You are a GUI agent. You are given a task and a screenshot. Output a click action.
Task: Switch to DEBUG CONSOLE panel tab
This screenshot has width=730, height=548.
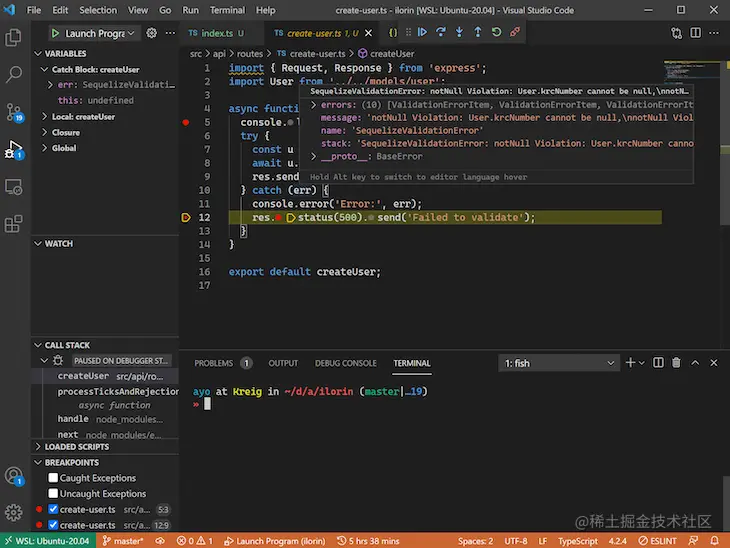pyautogui.click(x=345, y=363)
